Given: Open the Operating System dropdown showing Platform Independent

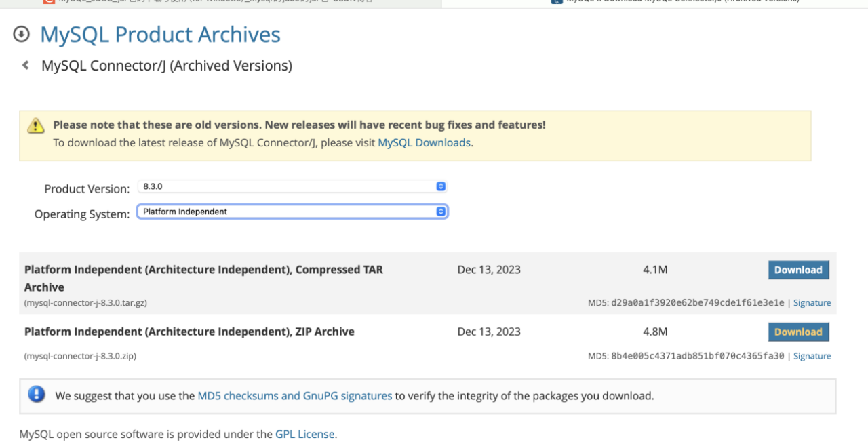Looking at the screenshot, I should [x=292, y=212].
